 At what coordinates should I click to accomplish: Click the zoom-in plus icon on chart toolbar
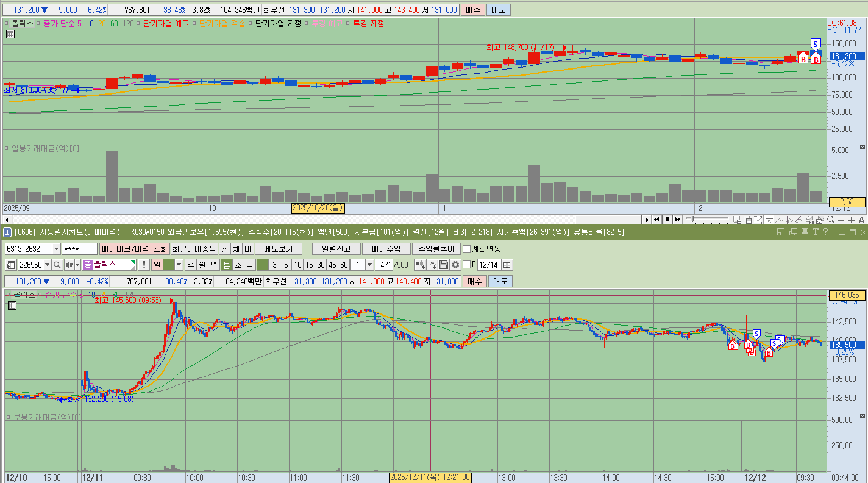pyautogui.click(x=852, y=220)
